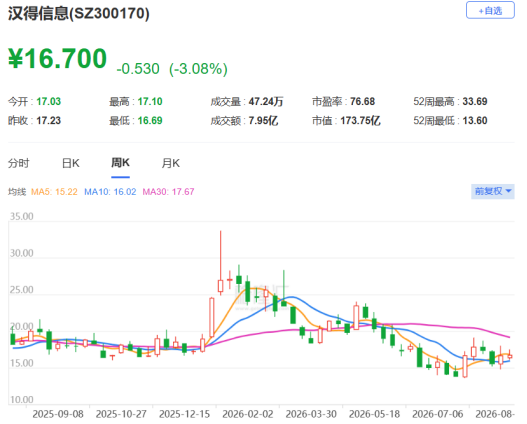Click the tallest red candlestick near 2026-02-02
The image size is (527, 424).
click(220, 263)
